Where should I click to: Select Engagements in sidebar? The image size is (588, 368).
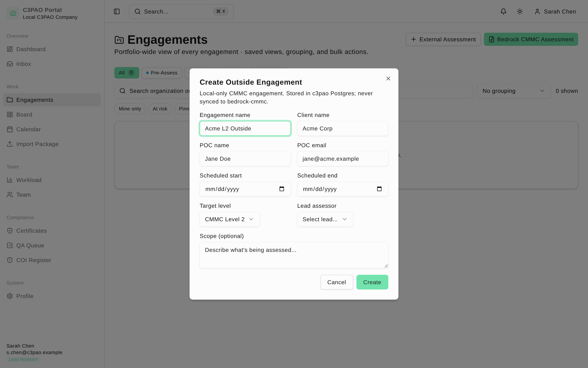click(52, 100)
